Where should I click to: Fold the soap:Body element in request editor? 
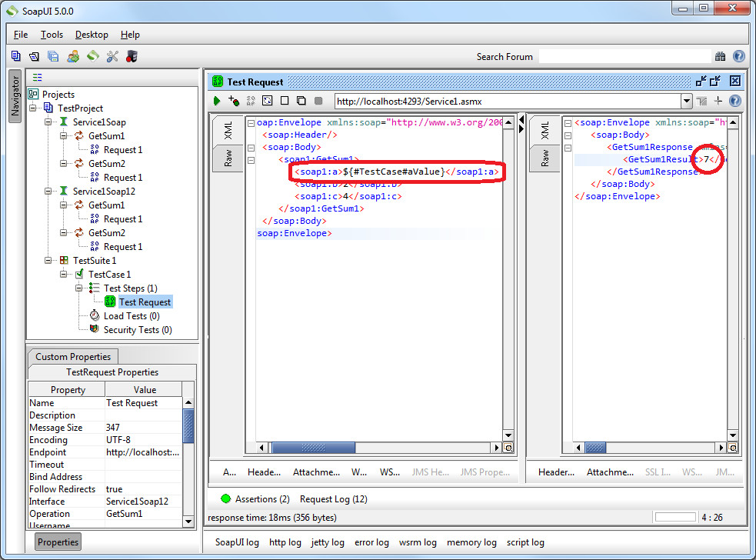click(x=251, y=148)
